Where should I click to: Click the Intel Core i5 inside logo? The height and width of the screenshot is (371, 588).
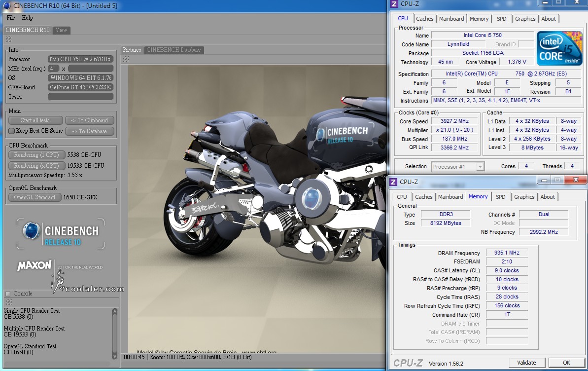coord(559,48)
